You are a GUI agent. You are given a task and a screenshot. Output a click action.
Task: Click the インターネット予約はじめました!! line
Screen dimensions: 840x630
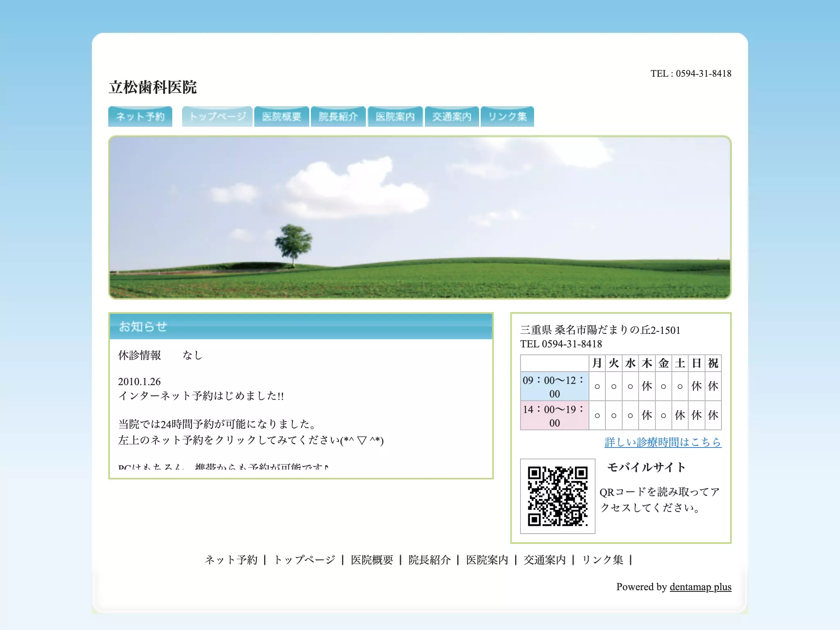(201, 396)
